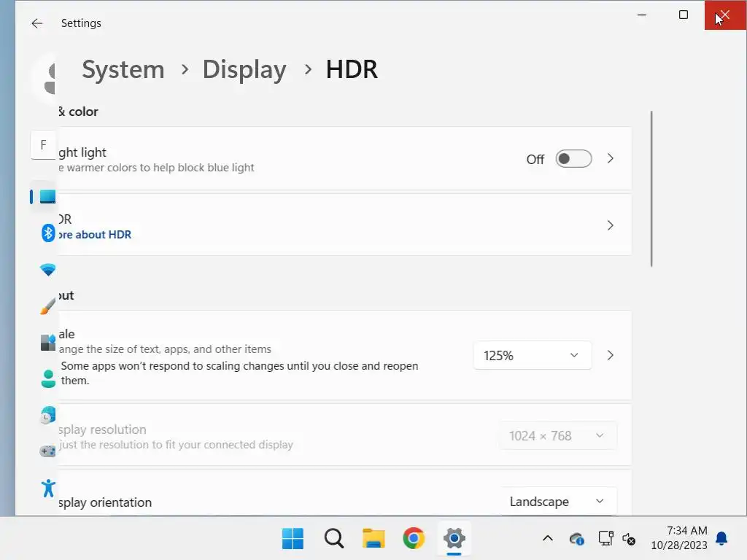The height and width of the screenshot is (560, 747).
Task: Open HDR settings row chevron
Action: (611, 225)
